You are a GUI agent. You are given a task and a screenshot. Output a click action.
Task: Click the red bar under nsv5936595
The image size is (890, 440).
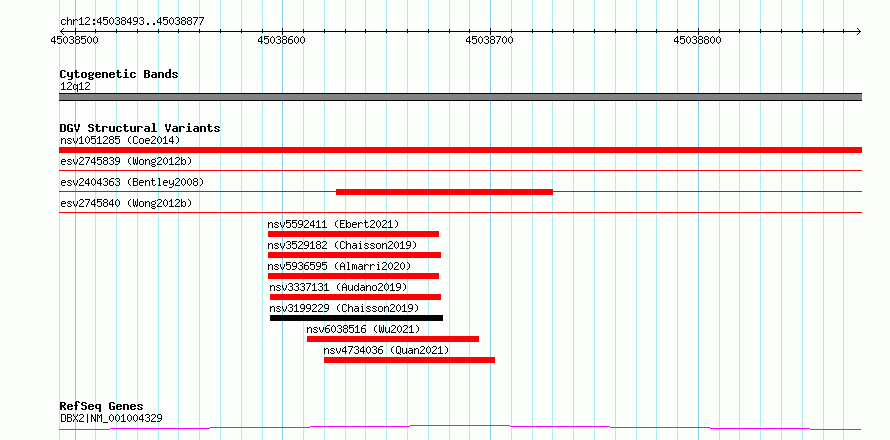click(353, 276)
